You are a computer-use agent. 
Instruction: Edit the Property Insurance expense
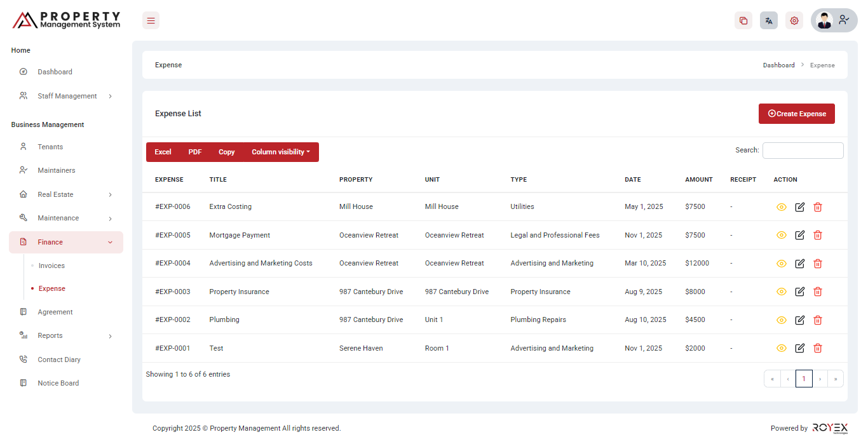(x=799, y=292)
